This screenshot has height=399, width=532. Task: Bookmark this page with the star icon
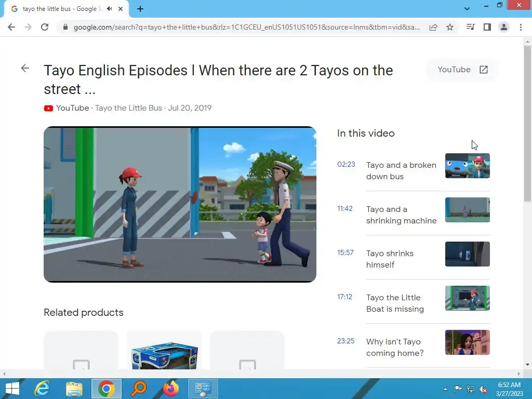[x=450, y=27]
